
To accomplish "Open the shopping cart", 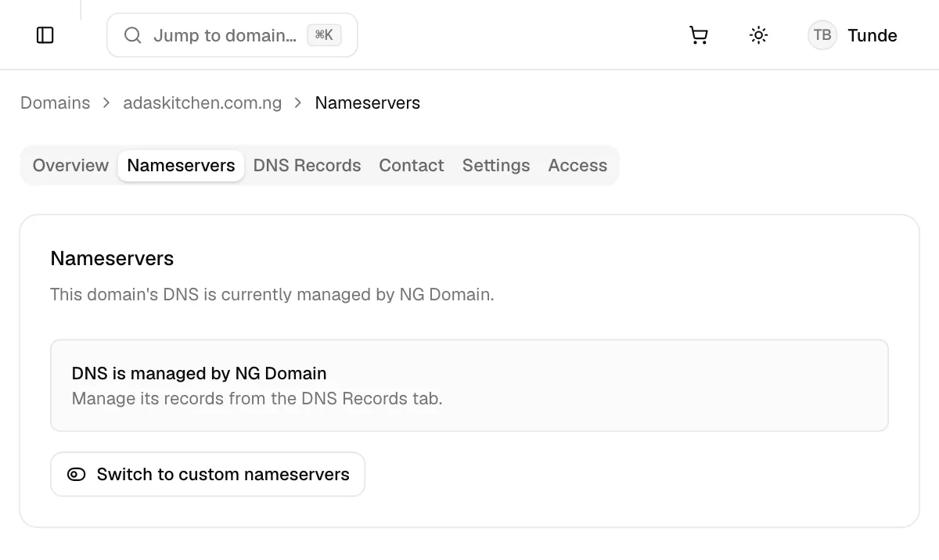I will click(x=699, y=35).
